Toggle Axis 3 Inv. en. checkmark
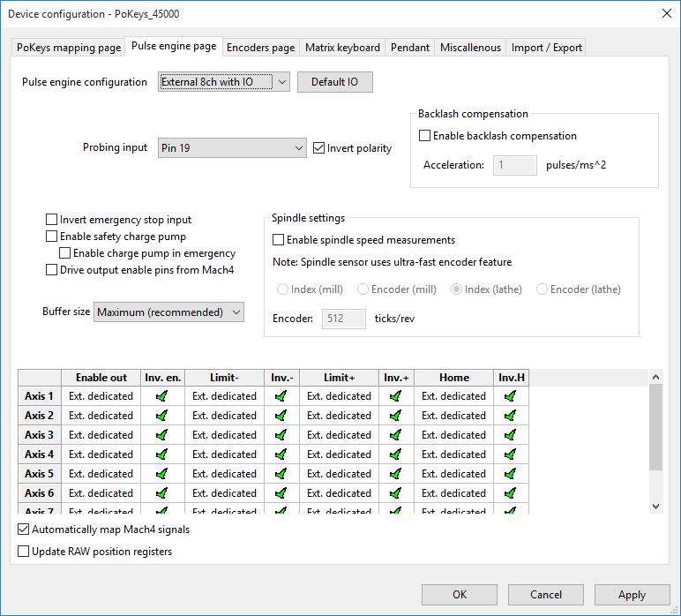Screen dimensions: 681x616 (x=162, y=435)
